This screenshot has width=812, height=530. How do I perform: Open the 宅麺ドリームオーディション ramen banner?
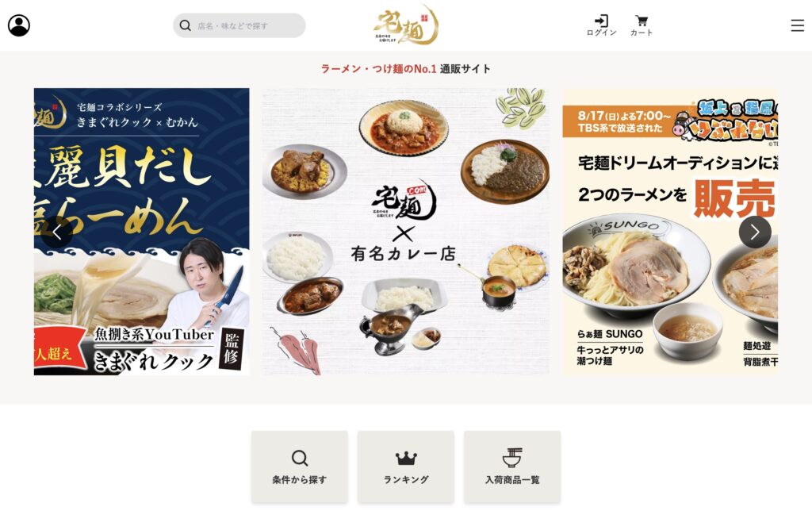coord(670,232)
